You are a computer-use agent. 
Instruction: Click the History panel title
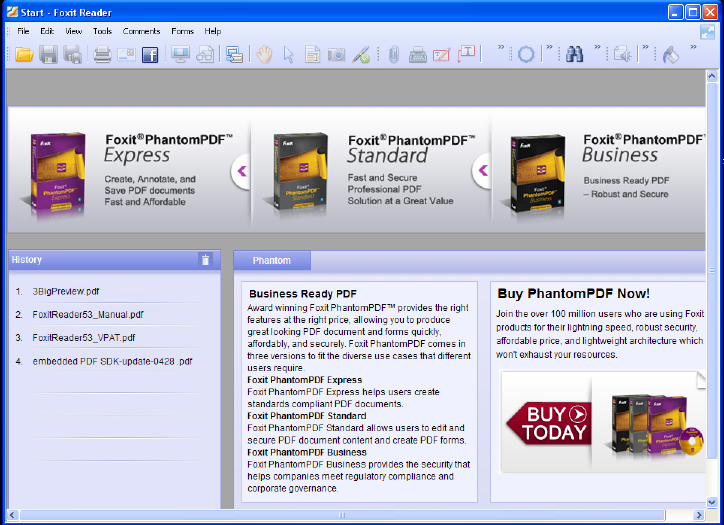(26, 259)
